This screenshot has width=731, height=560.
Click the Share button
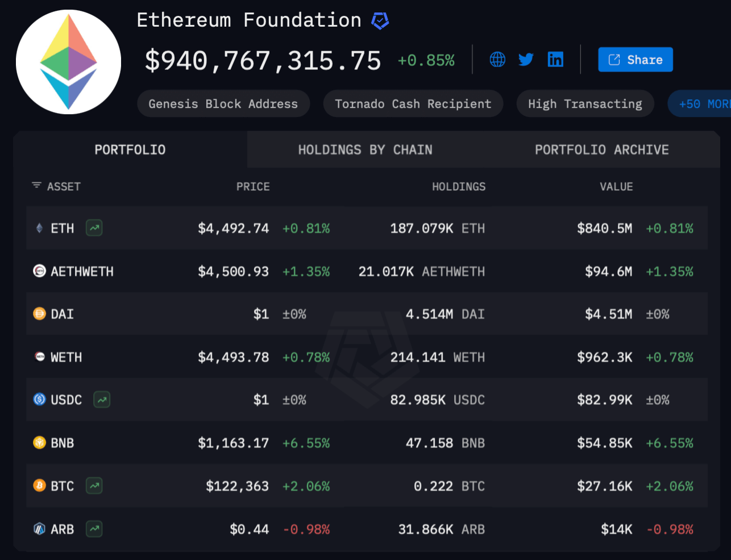pos(635,60)
